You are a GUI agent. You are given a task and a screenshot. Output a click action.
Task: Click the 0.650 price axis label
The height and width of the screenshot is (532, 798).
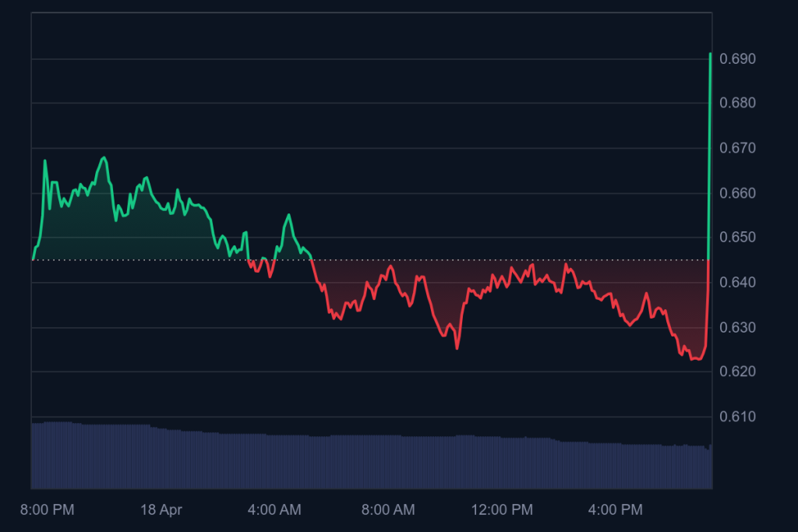coord(737,238)
